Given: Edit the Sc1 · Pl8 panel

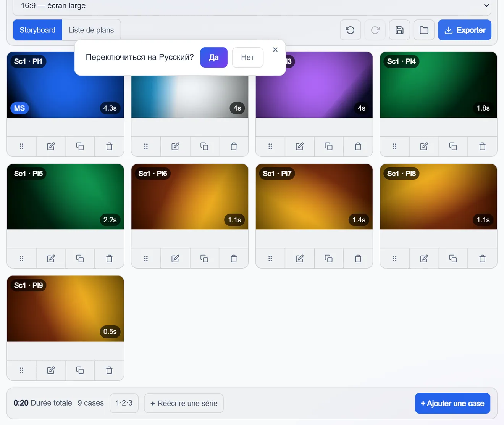Looking at the screenshot, I should [x=424, y=259].
